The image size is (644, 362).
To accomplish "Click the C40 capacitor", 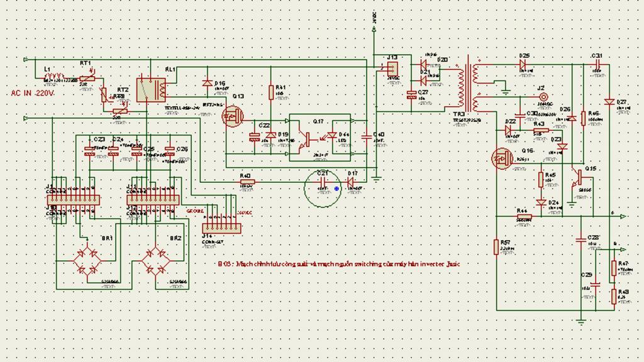I will [x=367, y=136].
